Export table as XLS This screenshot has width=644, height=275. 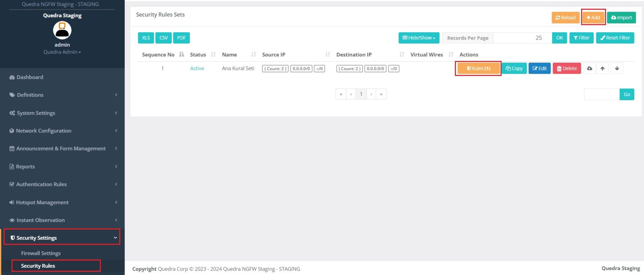coord(146,38)
